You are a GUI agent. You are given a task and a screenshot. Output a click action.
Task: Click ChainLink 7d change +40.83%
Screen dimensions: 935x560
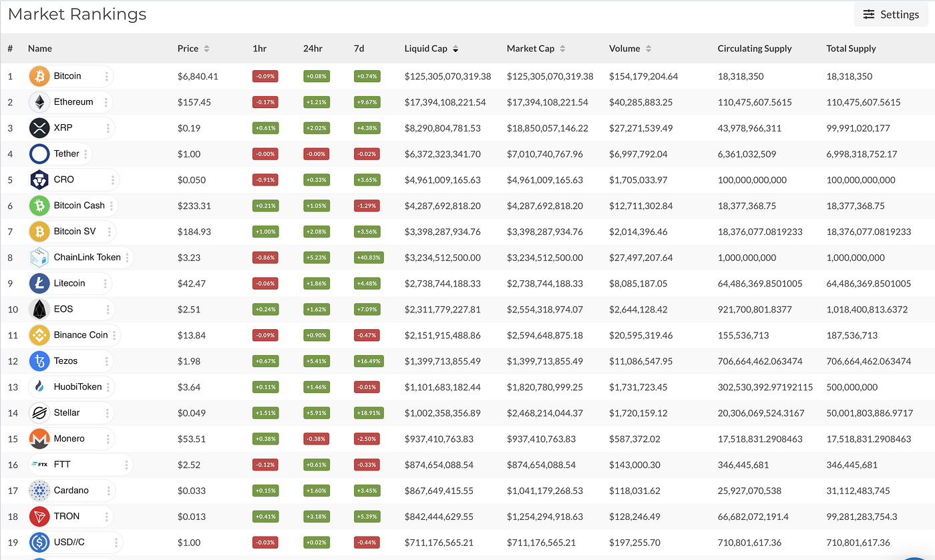pos(369,258)
